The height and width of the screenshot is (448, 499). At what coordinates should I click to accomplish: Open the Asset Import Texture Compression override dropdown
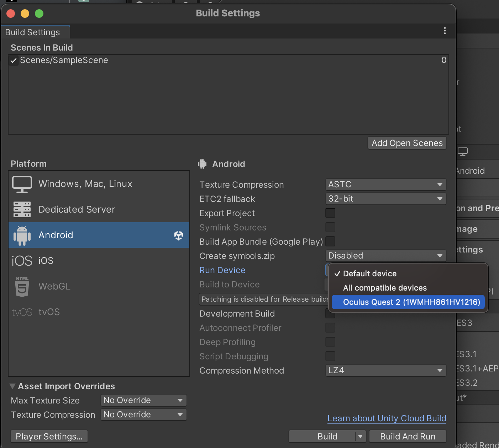pyautogui.click(x=144, y=415)
